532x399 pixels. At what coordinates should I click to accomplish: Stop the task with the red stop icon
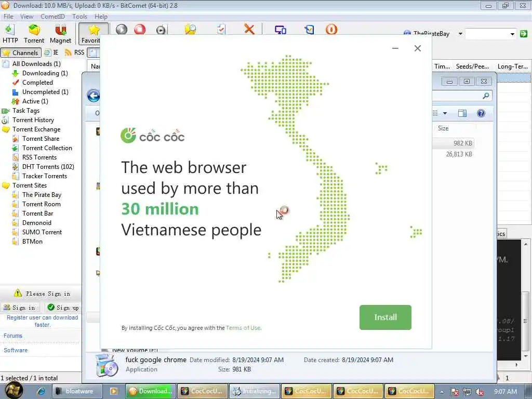(139, 30)
